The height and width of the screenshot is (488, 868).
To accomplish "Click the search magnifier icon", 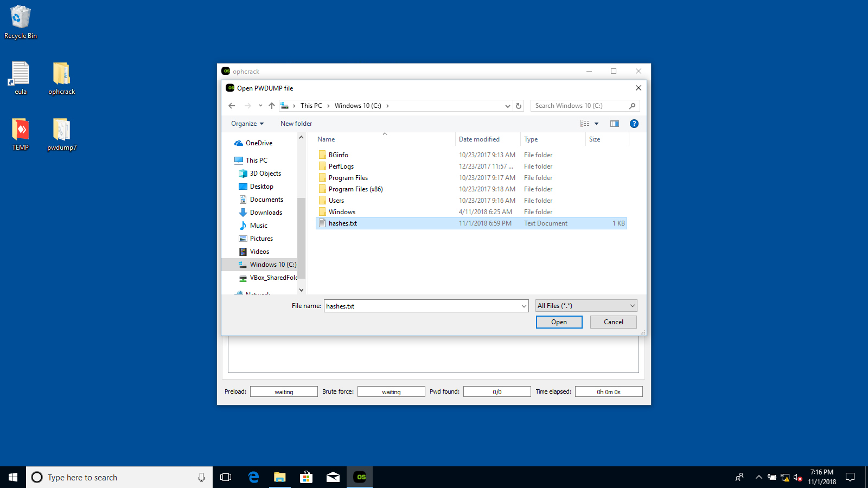I will pyautogui.click(x=632, y=106).
